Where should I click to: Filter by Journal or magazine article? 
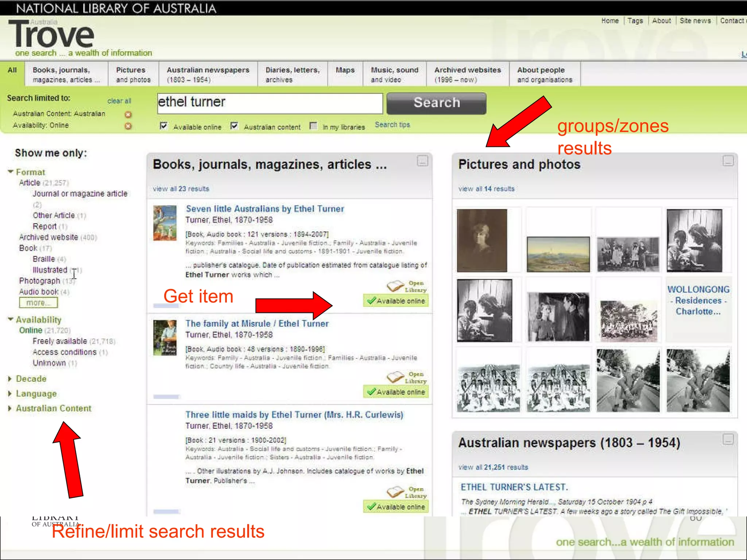pyautogui.click(x=80, y=194)
